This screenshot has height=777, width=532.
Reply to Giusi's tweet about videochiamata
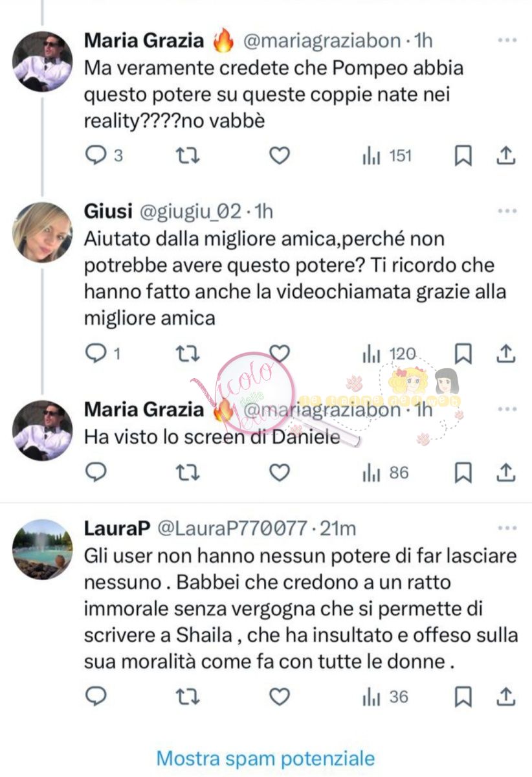tap(96, 352)
